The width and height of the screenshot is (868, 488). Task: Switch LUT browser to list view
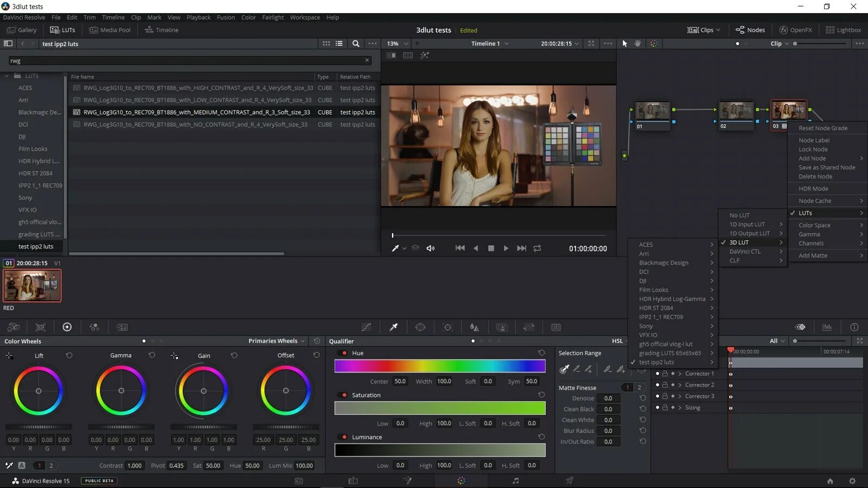pos(339,43)
